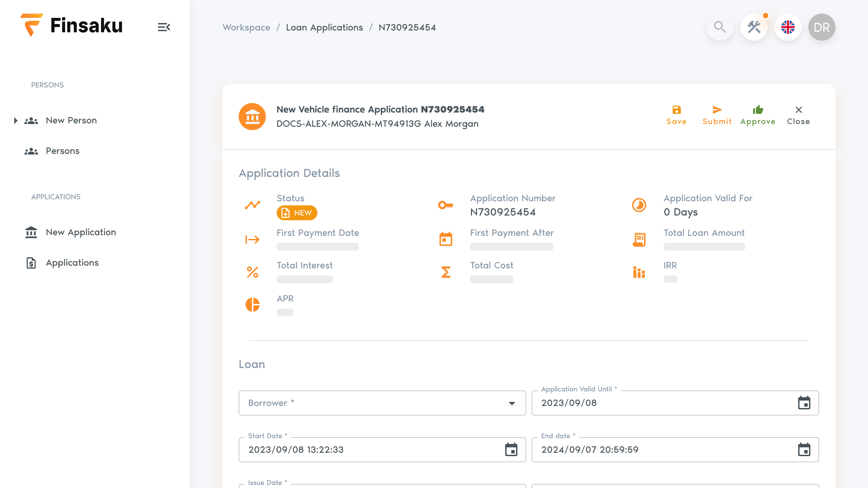This screenshot has height=488, width=868.
Task: Click the Application Number key icon
Action: pyautogui.click(x=446, y=205)
